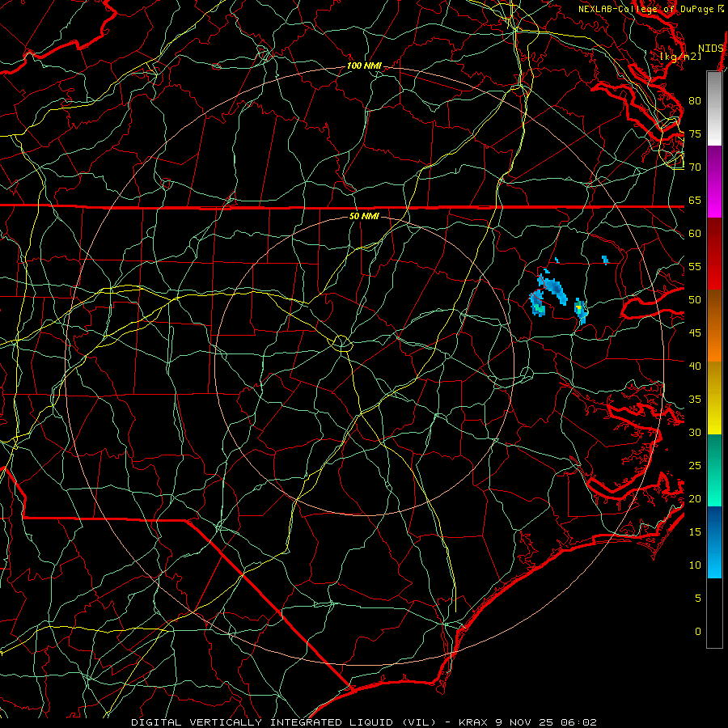The width and height of the screenshot is (728, 728).
Task: Pick the black bottom segment of color bar
Action: click(x=714, y=612)
